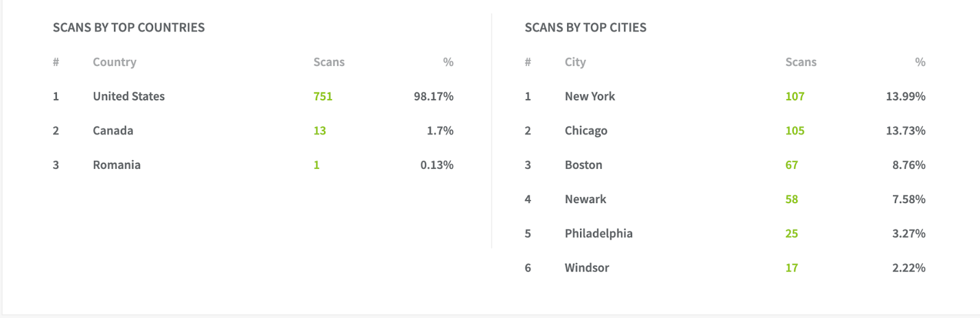Open the 107 scans link for New York
The width and height of the screenshot is (980, 318).
click(x=795, y=96)
